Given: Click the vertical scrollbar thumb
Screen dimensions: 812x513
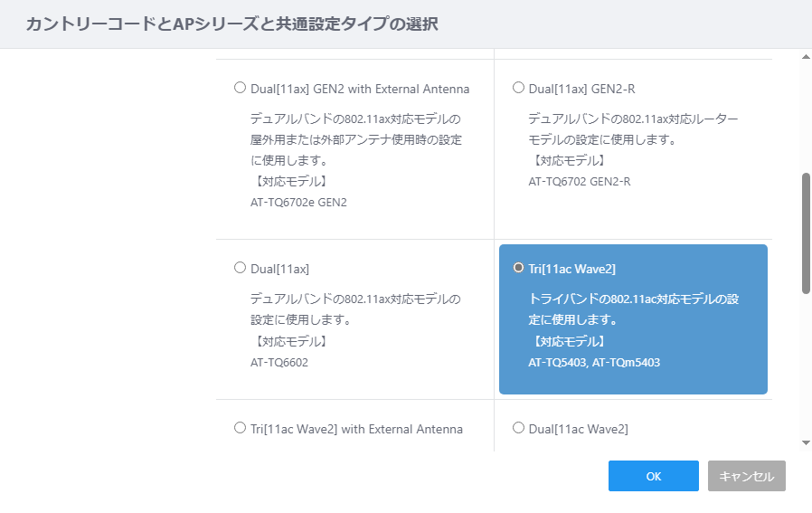Looking at the screenshot, I should click(806, 233).
